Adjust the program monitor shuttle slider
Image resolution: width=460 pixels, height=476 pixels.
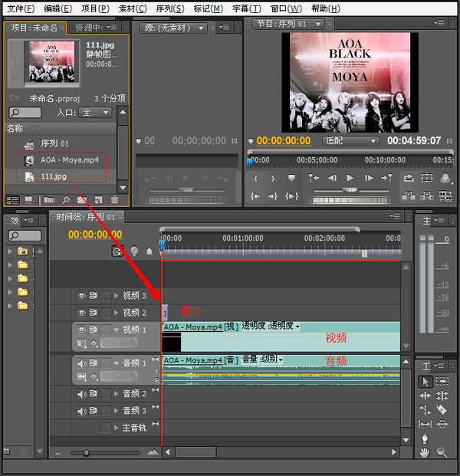(x=351, y=191)
